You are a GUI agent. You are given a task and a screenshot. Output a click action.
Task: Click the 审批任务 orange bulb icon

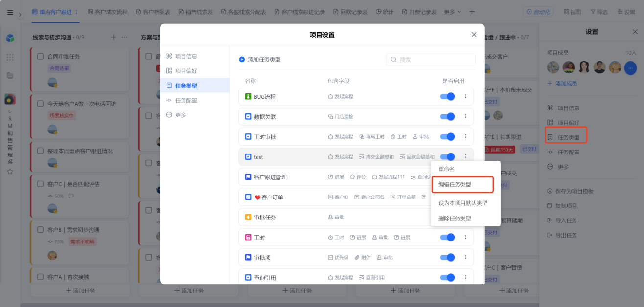click(x=248, y=217)
